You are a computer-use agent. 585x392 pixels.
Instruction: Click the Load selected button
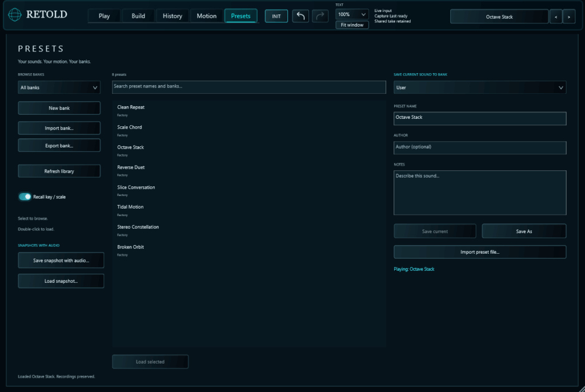tap(150, 361)
